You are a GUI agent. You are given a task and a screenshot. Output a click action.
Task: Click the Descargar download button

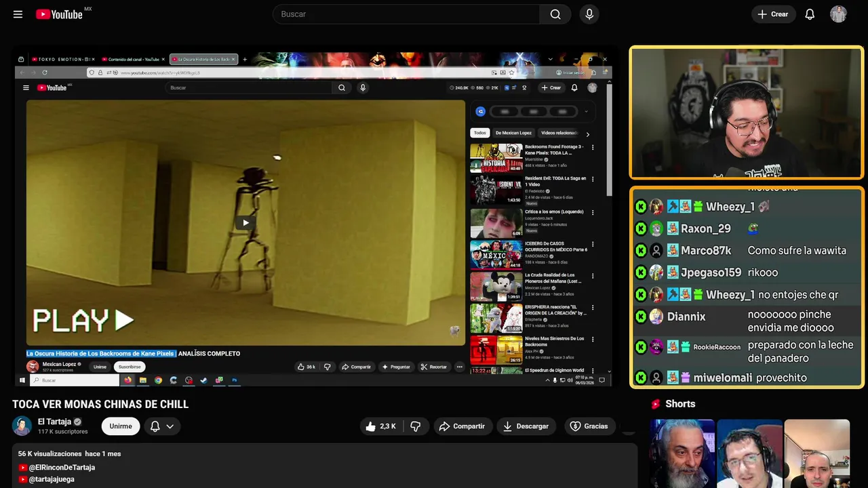(x=526, y=426)
